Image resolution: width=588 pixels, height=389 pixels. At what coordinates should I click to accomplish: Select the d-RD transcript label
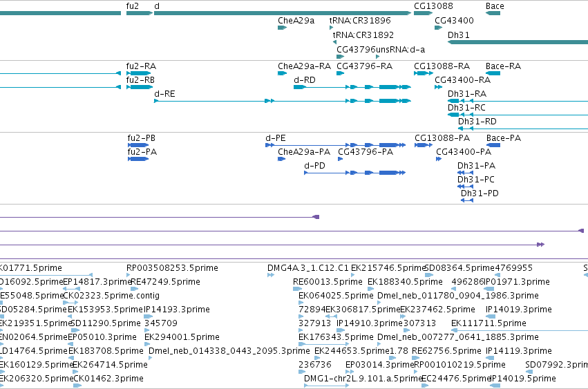[305, 80]
